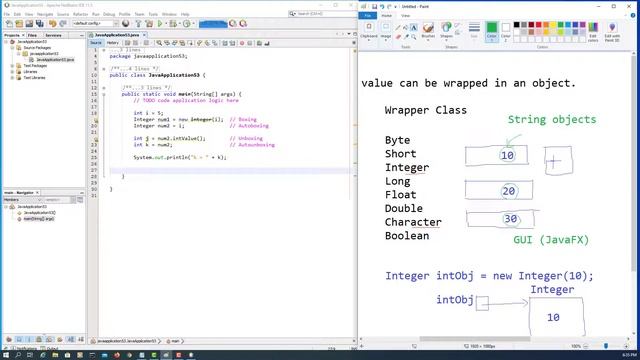Toggle Source view in NetBeans editor
This screenshot has width=640, height=360.
click(96, 43)
